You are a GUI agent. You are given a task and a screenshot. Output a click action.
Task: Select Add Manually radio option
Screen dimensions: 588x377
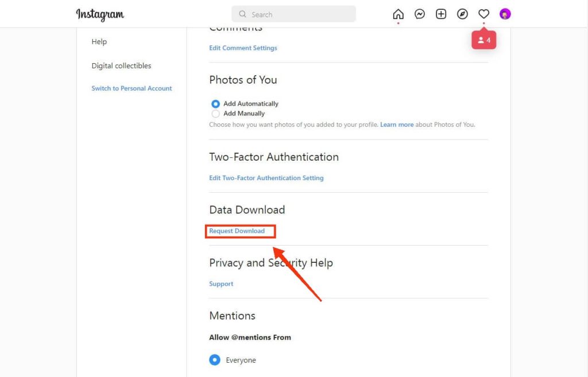(x=216, y=114)
